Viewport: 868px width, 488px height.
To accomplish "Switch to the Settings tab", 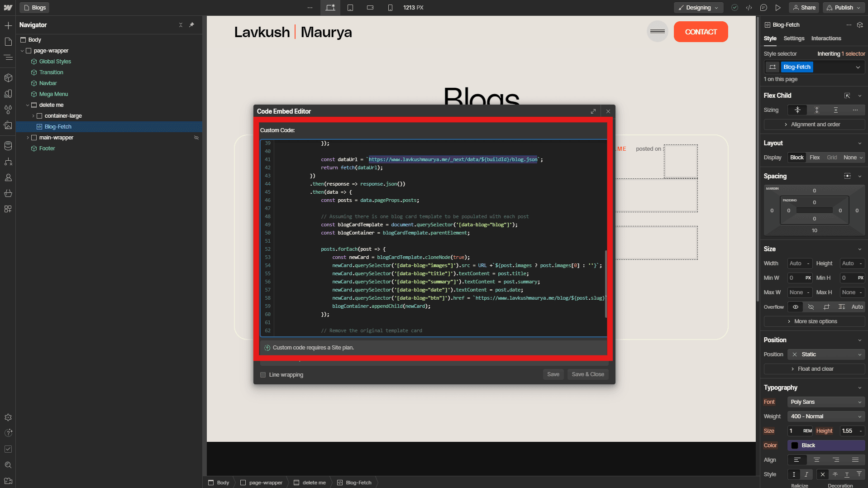I will click(x=794, y=38).
